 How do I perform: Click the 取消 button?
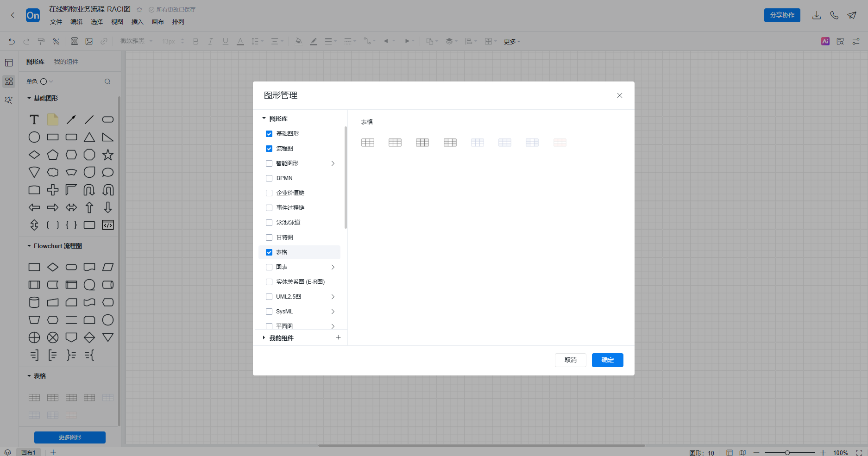pyautogui.click(x=570, y=360)
